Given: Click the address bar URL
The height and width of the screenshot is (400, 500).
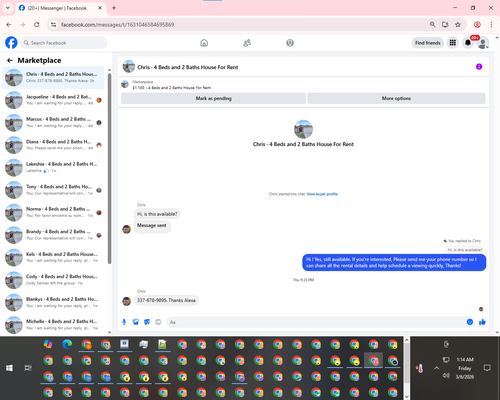Looking at the screenshot, I should pos(118,25).
